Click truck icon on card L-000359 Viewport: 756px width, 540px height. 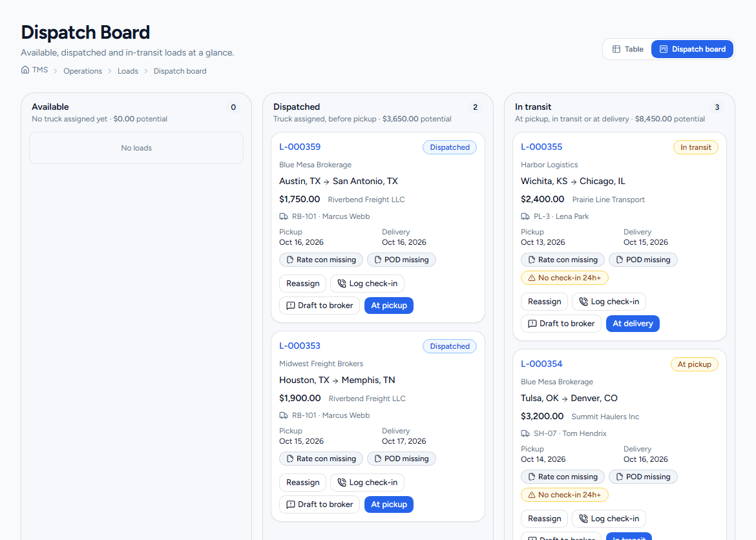point(284,216)
